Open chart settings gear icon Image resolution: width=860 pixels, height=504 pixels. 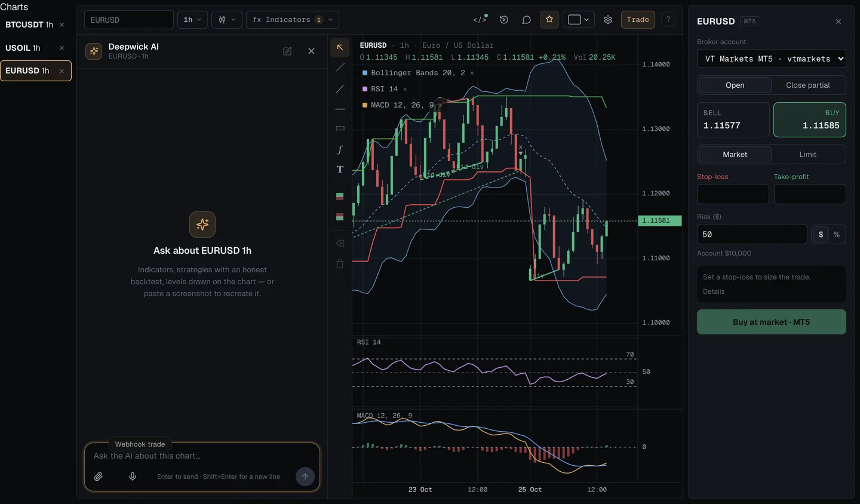(608, 20)
